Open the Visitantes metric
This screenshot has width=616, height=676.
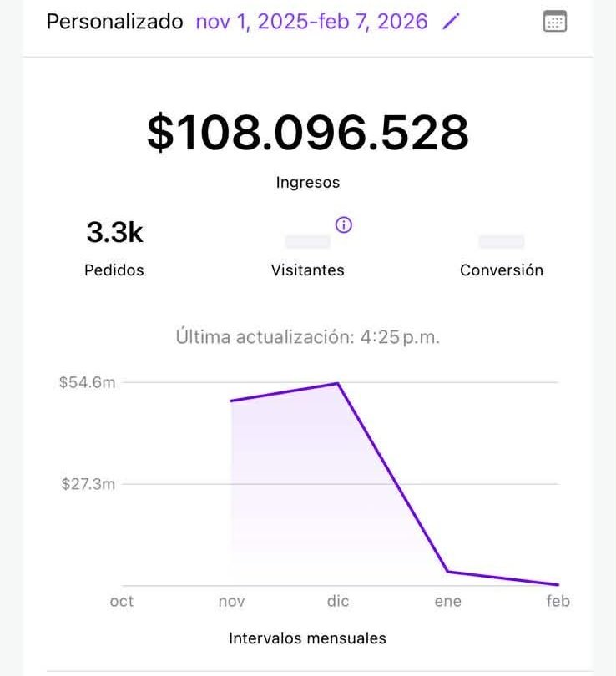pos(308,270)
